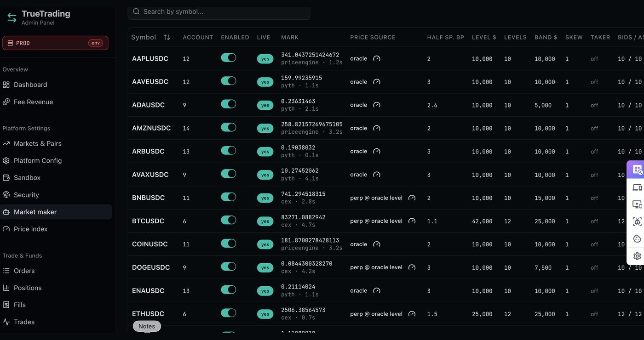Click the gauge icon in the COINUSDC row
The height and width of the screenshot is (340, 644).
(377, 244)
